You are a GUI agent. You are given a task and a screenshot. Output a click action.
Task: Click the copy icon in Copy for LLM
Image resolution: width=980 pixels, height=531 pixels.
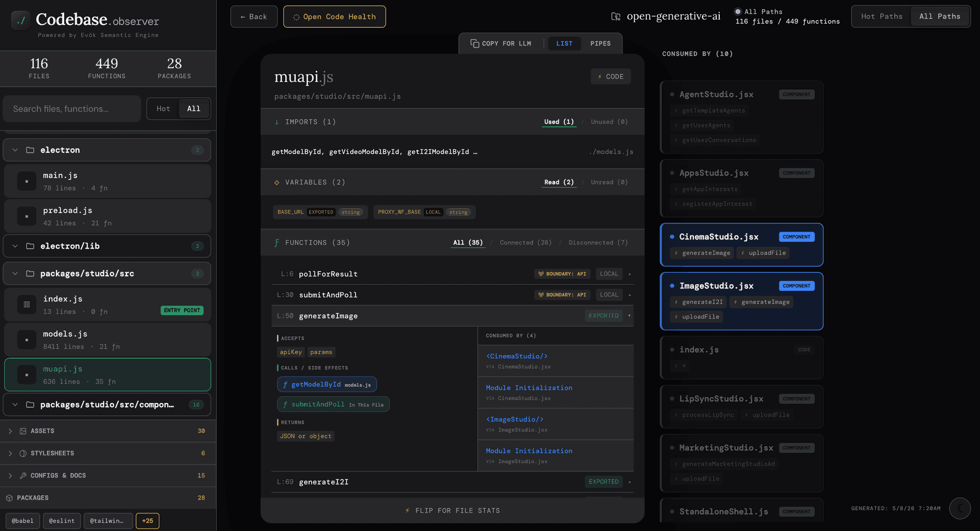coord(475,44)
